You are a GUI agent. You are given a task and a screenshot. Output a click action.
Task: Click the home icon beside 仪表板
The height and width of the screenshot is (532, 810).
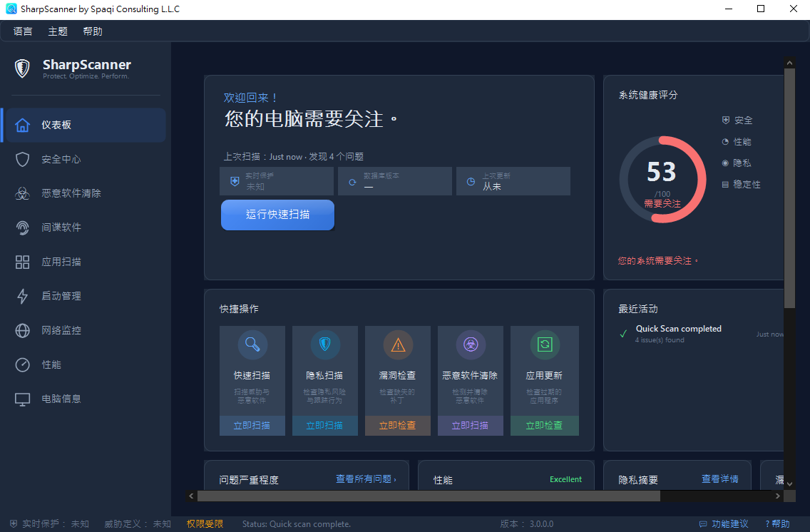pos(22,125)
